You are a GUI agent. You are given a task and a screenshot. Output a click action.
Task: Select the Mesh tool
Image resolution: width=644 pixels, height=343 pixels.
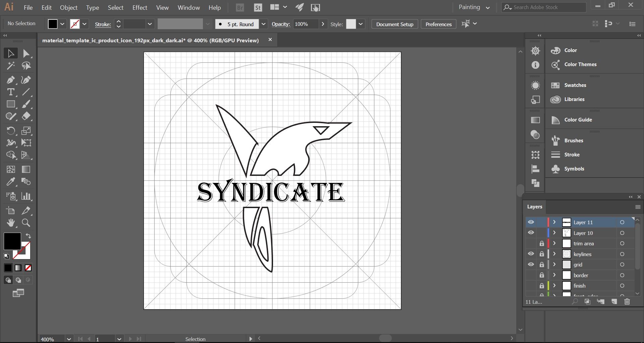11,169
